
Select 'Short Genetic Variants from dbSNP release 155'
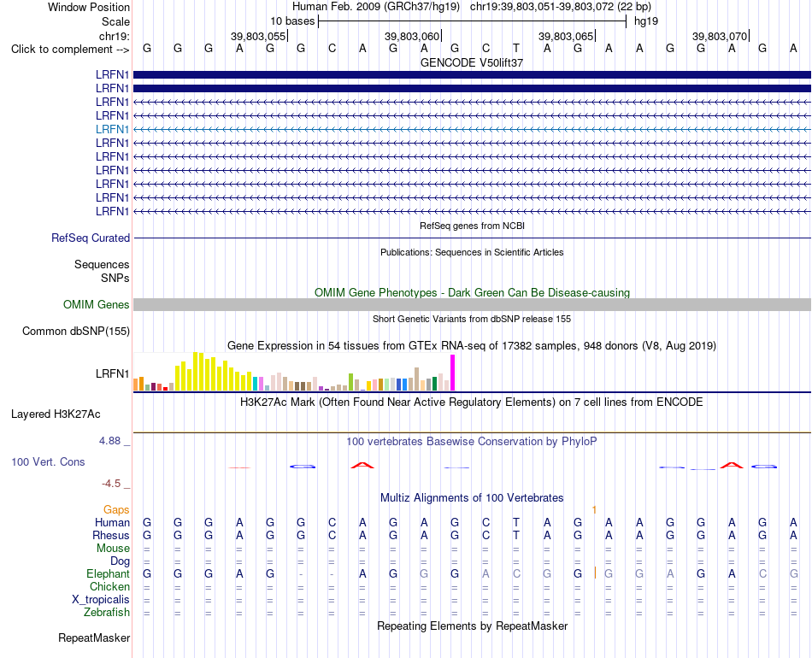[x=472, y=319]
